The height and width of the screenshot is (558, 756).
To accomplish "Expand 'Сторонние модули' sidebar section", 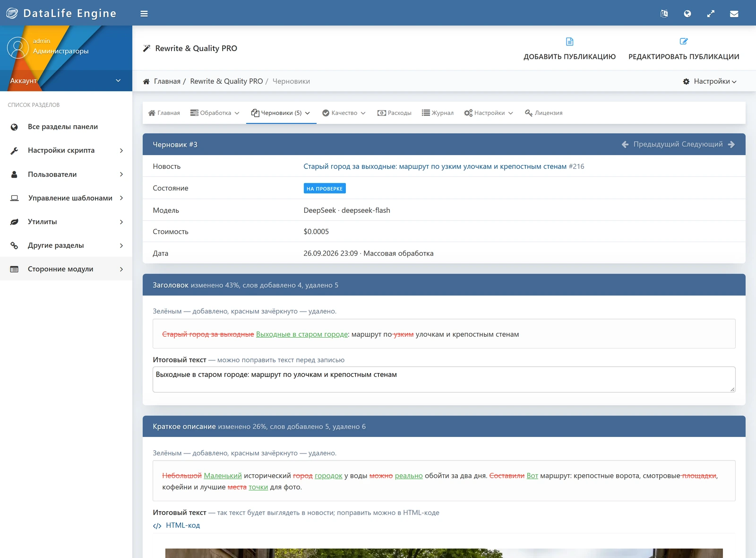I will pyautogui.click(x=66, y=269).
